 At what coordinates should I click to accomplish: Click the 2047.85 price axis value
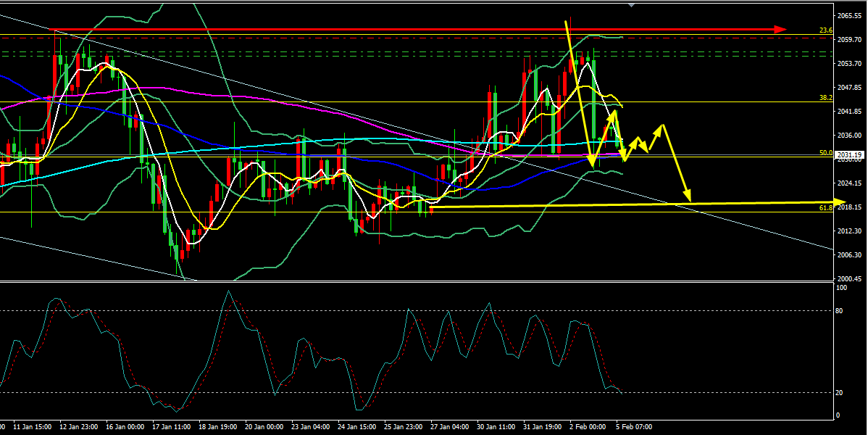point(848,88)
